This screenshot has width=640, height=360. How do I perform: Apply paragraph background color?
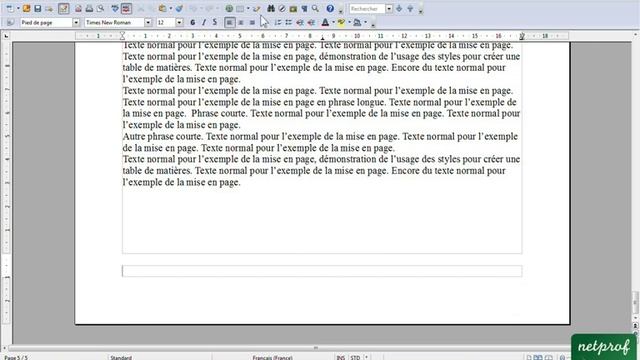(x=357, y=22)
